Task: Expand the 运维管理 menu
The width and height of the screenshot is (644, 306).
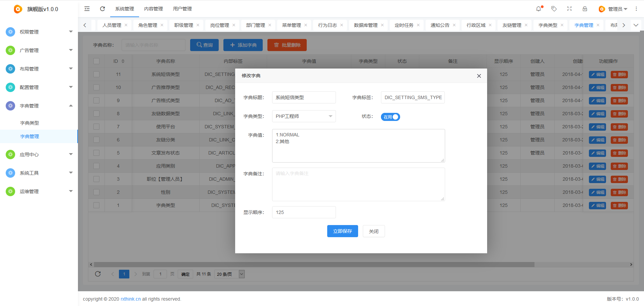Action: click(71, 191)
